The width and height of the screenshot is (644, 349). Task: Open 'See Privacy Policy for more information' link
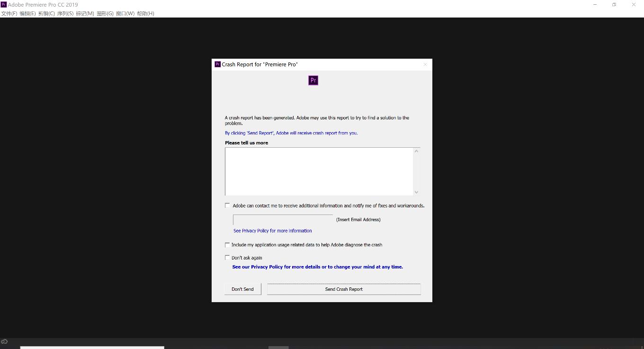tap(272, 231)
